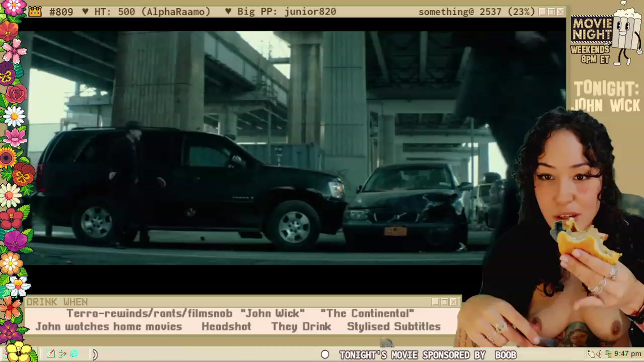This screenshot has width=644, height=362.
Task: Open the show desktop quick-launch icon
Action: 63,354
